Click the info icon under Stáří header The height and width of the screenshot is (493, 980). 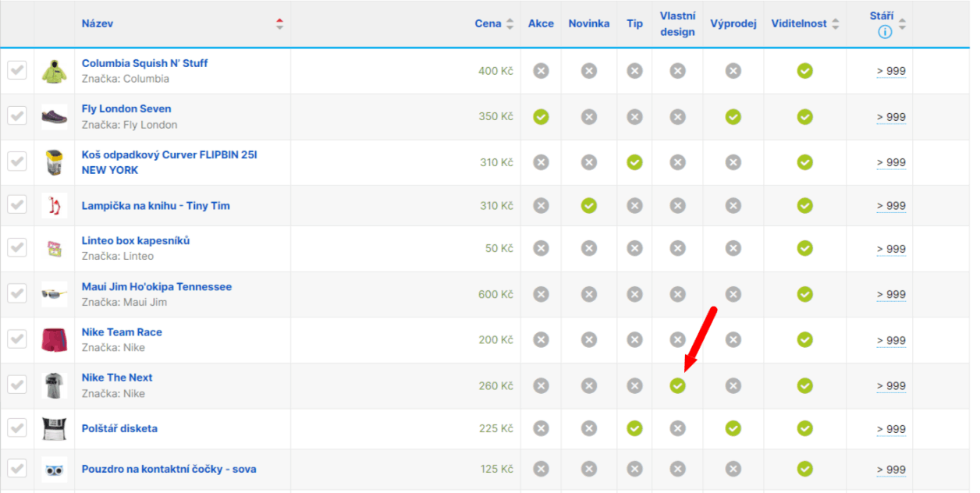click(x=885, y=32)
